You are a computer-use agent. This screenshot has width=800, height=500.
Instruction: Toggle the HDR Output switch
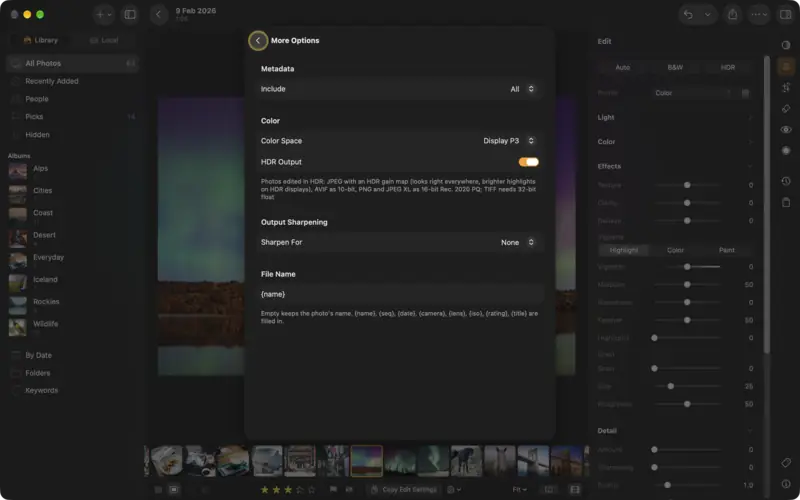[x=529, y=162]
